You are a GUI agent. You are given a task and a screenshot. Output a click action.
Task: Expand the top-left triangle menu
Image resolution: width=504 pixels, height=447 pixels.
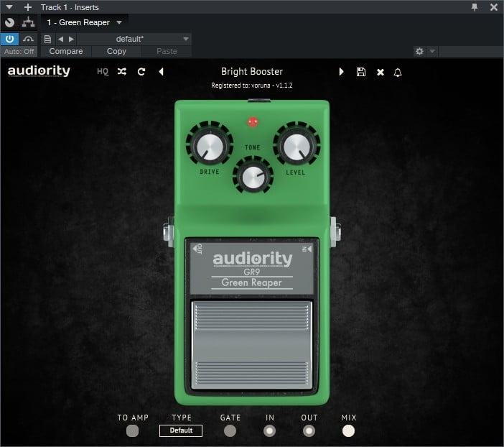pyautogui.click(x=9, y=6)
